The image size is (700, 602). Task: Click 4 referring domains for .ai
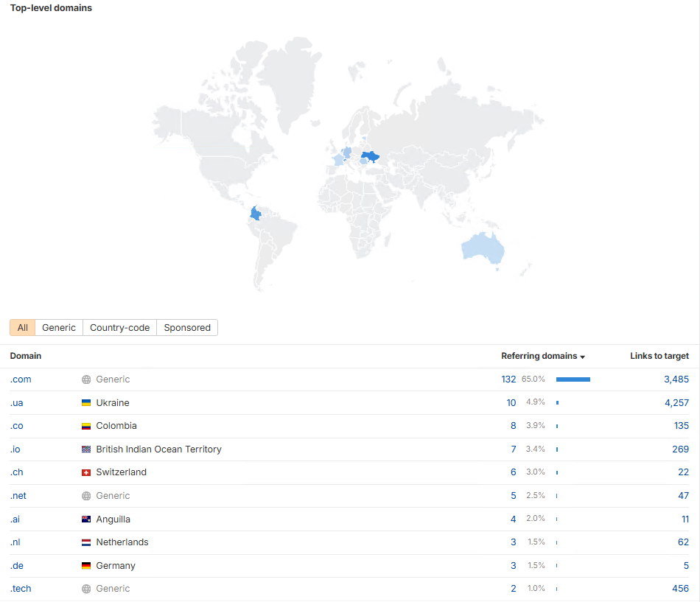[x=514, y=519]
